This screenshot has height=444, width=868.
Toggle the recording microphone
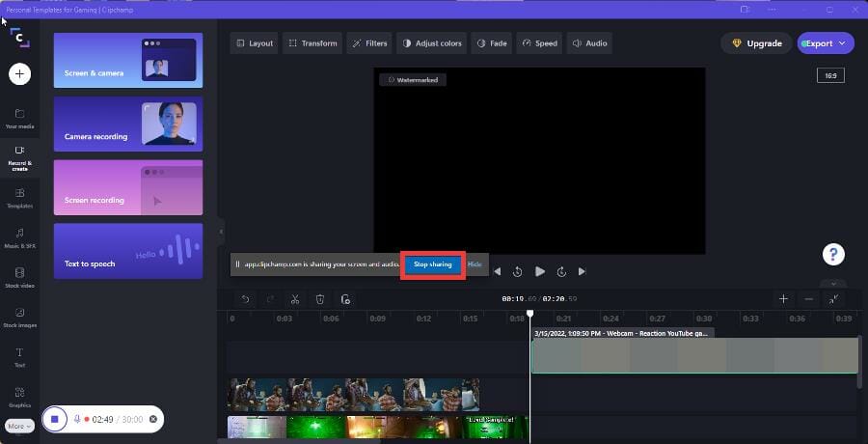click(77, 419)
